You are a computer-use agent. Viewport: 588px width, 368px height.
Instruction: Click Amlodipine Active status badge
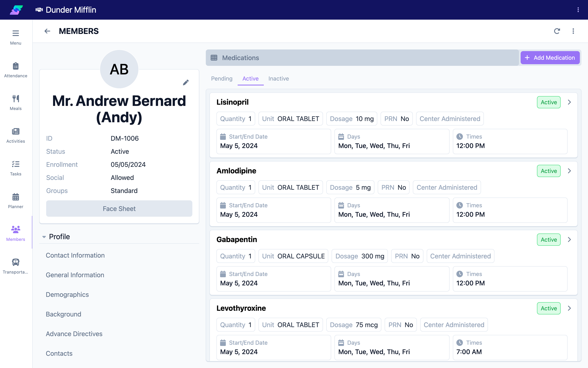549,171
